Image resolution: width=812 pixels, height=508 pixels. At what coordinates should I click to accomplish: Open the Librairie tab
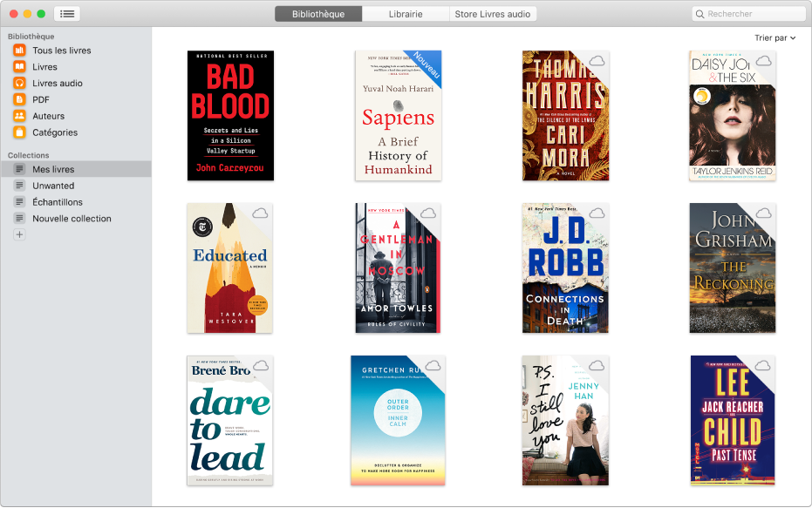[x=406, y=14]
